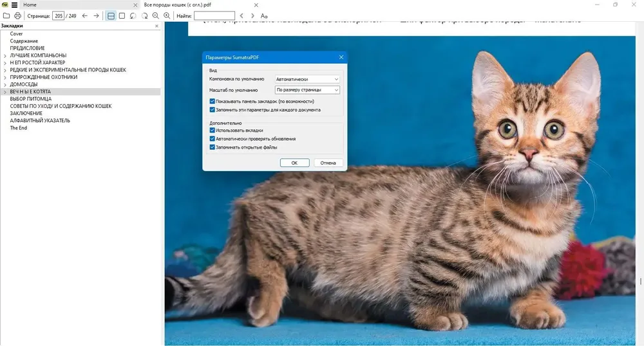Toggle Использовать вкладки checkbox
The image size is (644, 346).
(x=213, y=131)
